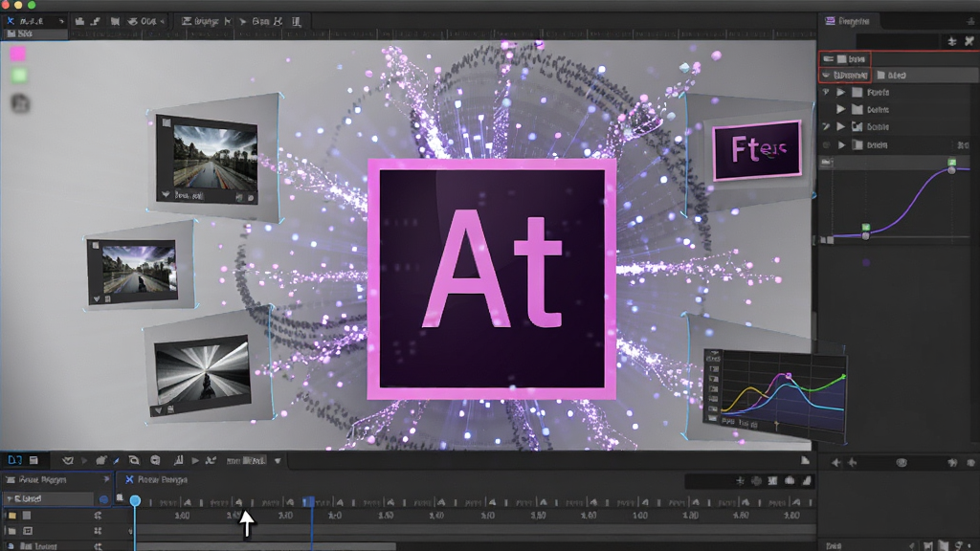Click switch icon on second folder row
980x551 pixels.
coord(98,531)
